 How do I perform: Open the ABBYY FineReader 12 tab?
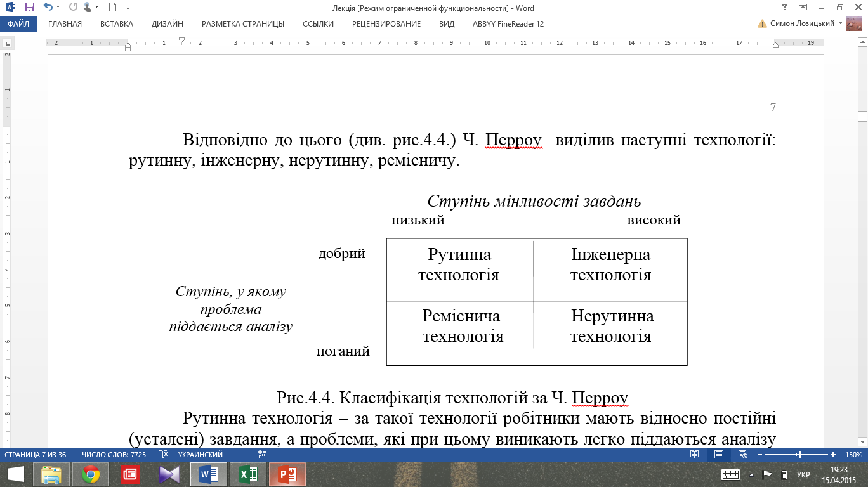tap(508, 24)
